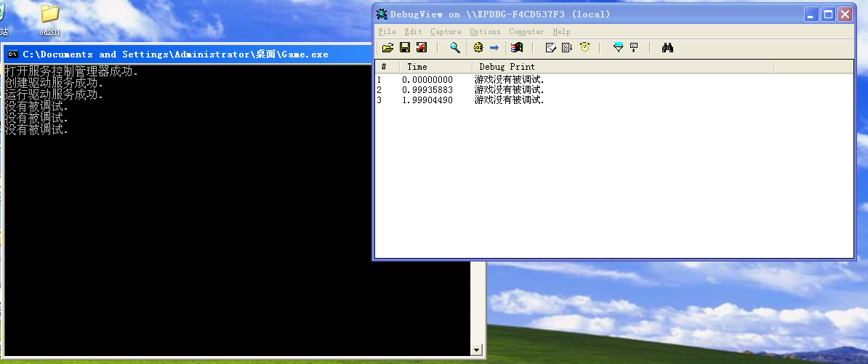Maximize the DebugView window
The height and width of the screenshot is (364, 868).
coord(828,15)
